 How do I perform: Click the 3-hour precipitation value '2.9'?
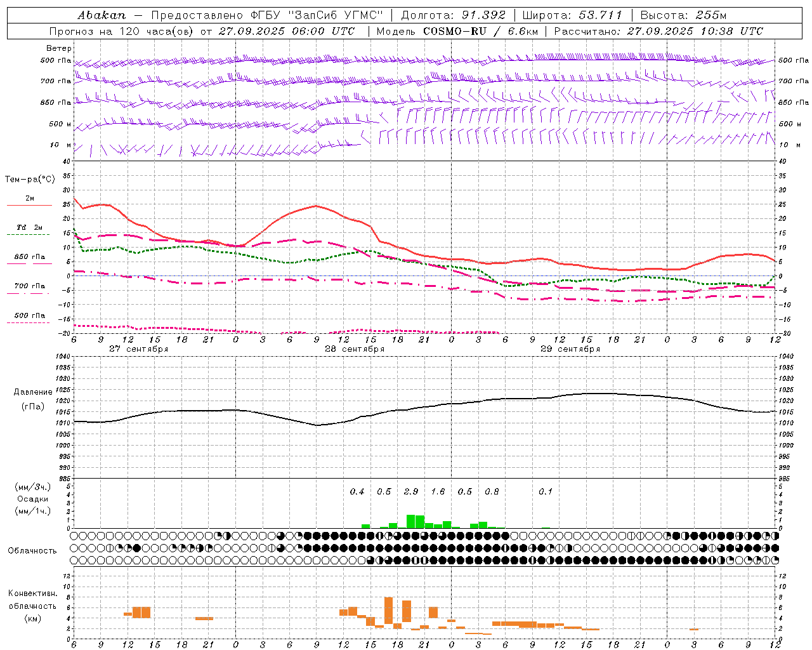click(411, 492)
